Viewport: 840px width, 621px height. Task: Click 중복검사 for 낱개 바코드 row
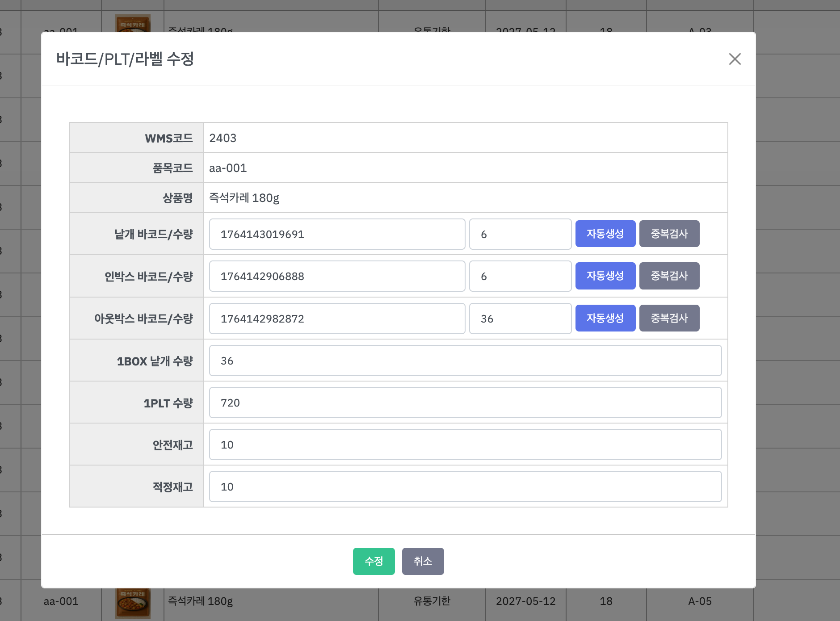click(669, 234)
